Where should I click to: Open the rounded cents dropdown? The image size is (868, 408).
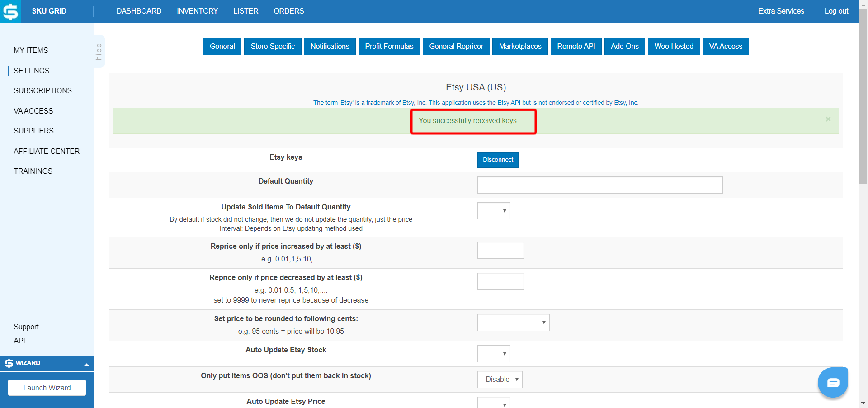514,323
